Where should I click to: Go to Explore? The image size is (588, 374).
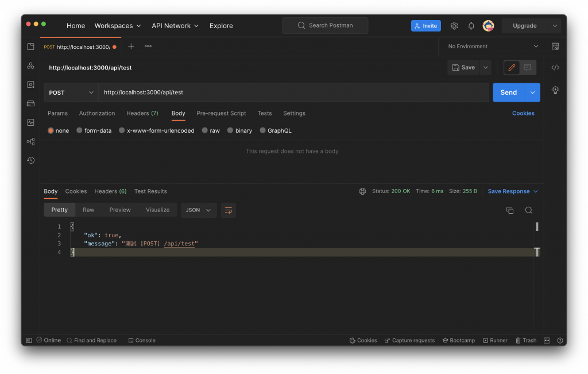click(221, 25)
